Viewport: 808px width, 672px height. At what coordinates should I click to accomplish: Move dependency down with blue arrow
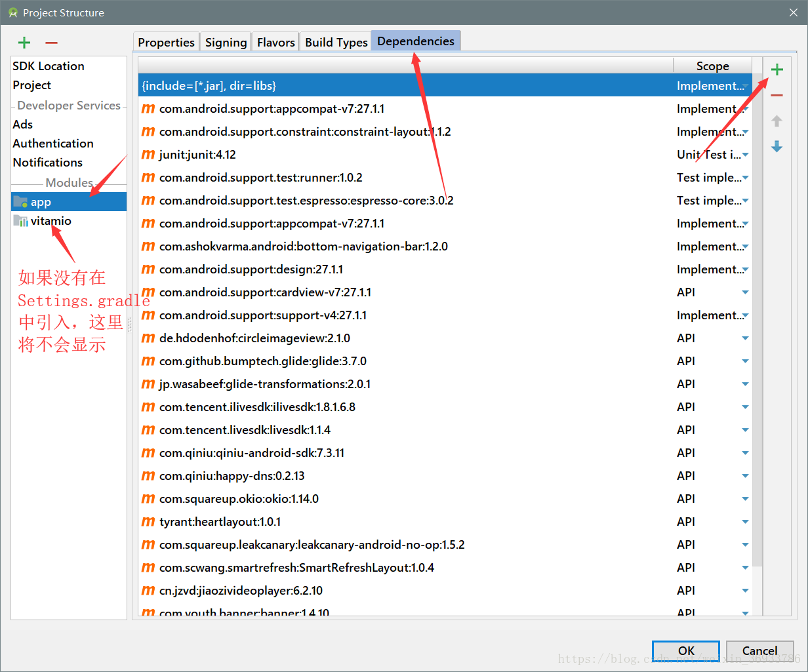coord(777,146)
